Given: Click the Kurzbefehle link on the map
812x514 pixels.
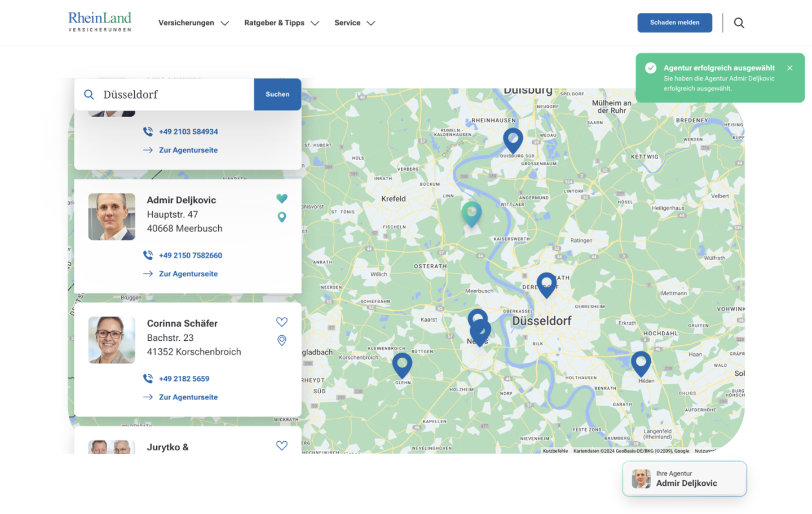Looking at the screenshot, I should point(555,451).
